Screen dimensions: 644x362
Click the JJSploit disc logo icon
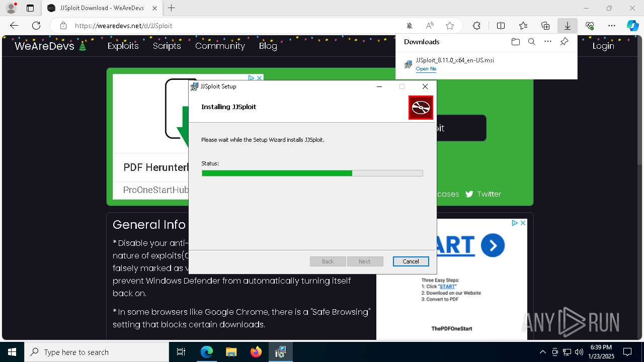[421, 108]
